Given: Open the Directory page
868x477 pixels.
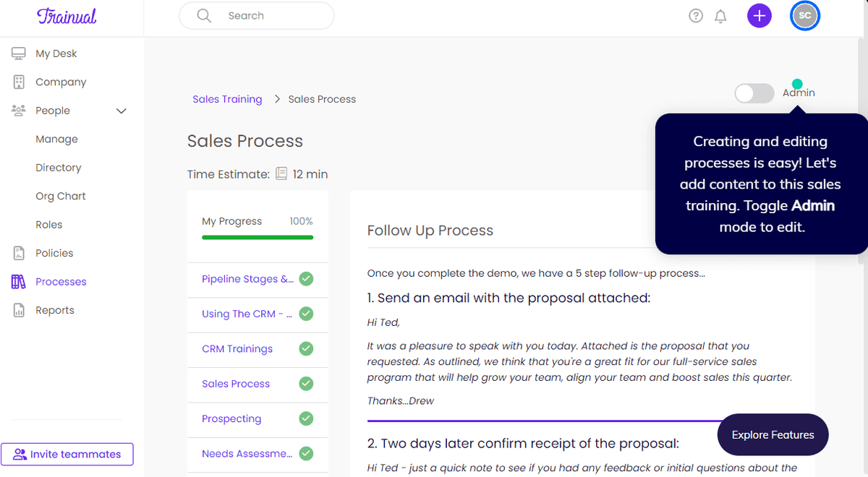Looking at the screenshot, I should (x=59, y=168).
